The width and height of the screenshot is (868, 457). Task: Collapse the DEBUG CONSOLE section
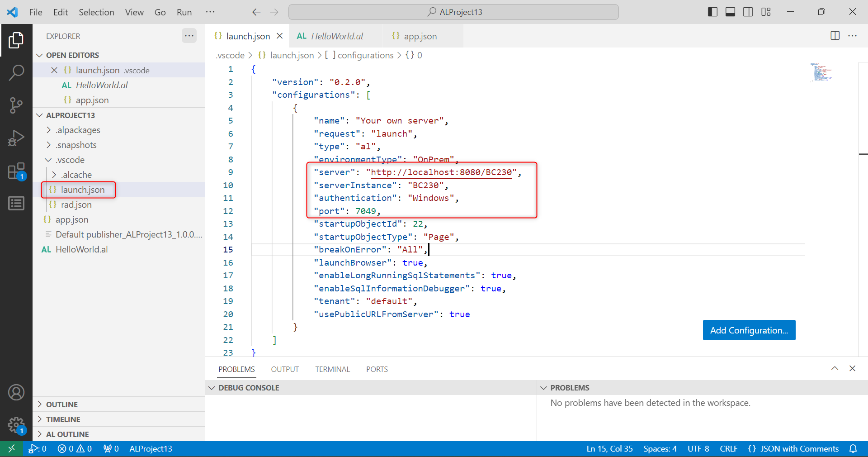coord(249,388)
